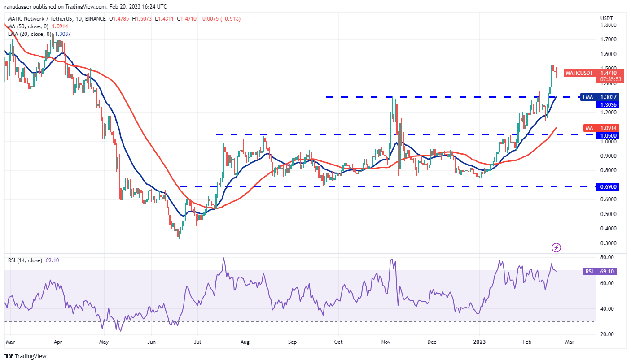Click the 1.0914 MA value tag
Image resolution: width=631 pixels, height=364 pixels.
point(609,128)
